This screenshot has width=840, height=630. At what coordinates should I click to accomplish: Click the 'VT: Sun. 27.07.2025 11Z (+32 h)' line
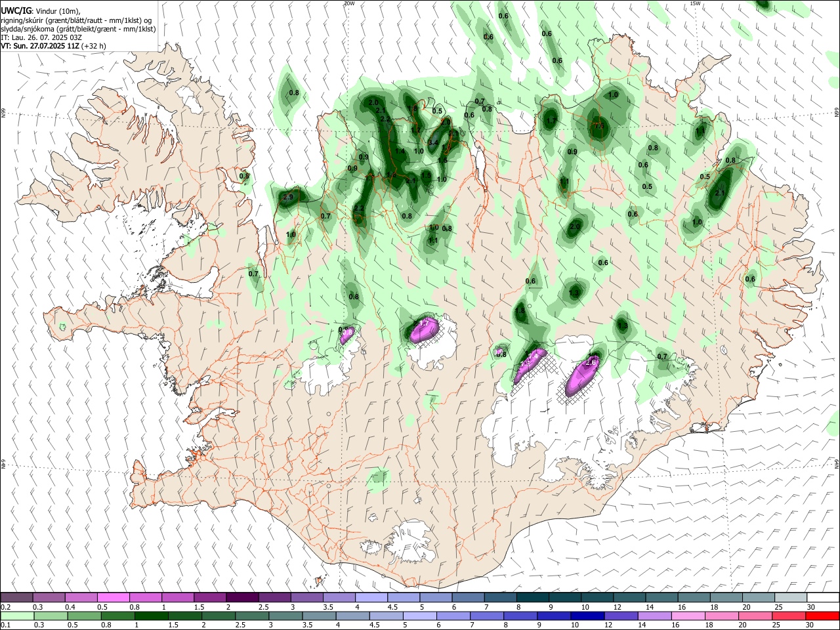pyautogui.click(x=54, y=47)
